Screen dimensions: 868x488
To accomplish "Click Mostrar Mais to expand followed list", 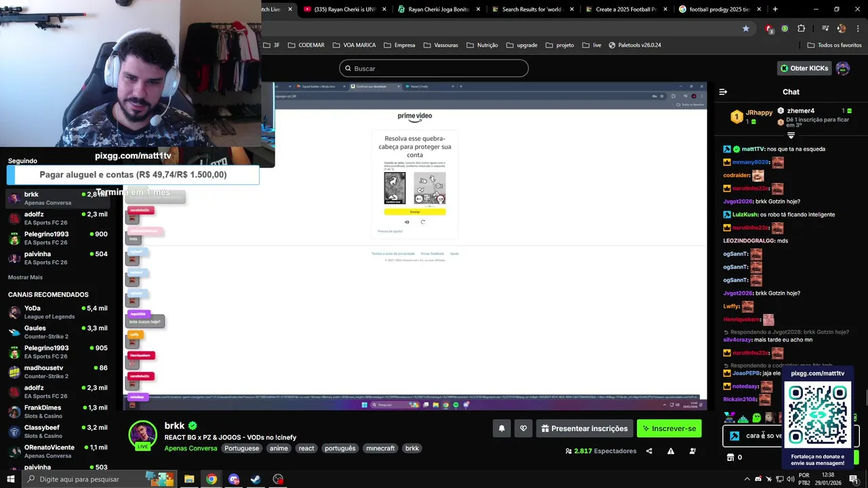I will 25,277.
